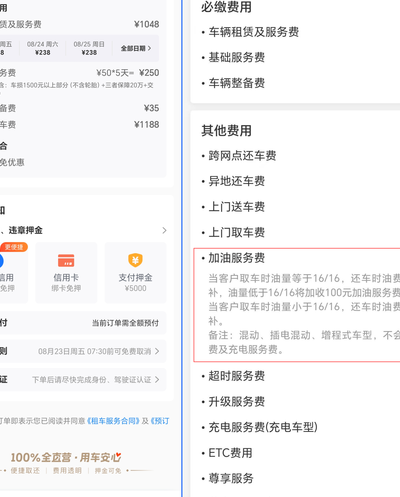Select the 08/25 周日 ¥238 date cell
This screenshot has height=497, width=400.
(89, 48)
